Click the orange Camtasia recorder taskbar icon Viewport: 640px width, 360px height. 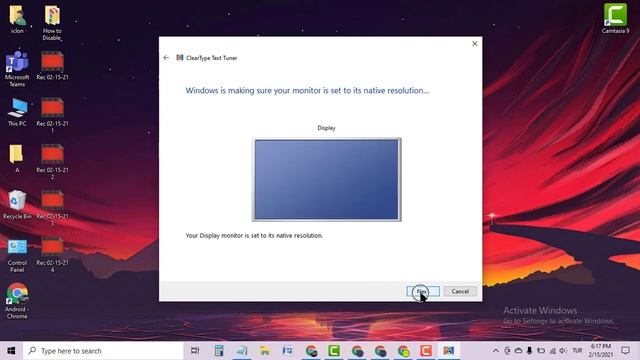[426, 351]
